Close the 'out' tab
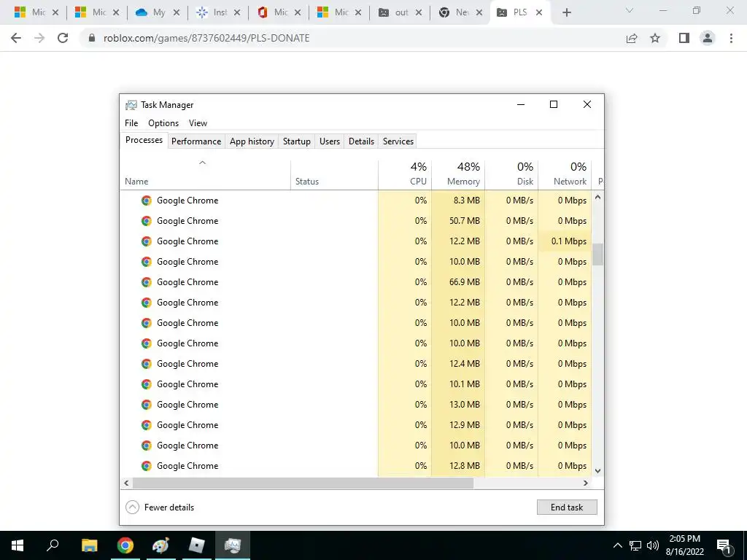Viewport: 747px width, 560px height. (x=419, y=13)
